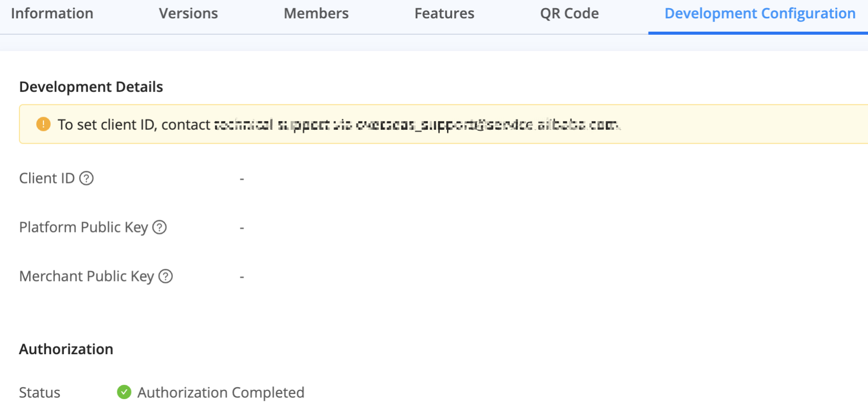
Task: Click the Client ID label
Action: (x=47, y=178)
